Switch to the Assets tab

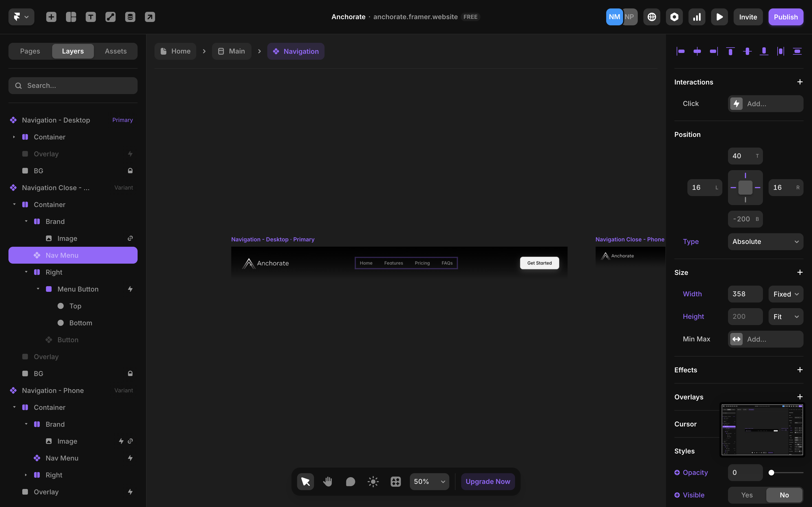(x=116, y=51)
